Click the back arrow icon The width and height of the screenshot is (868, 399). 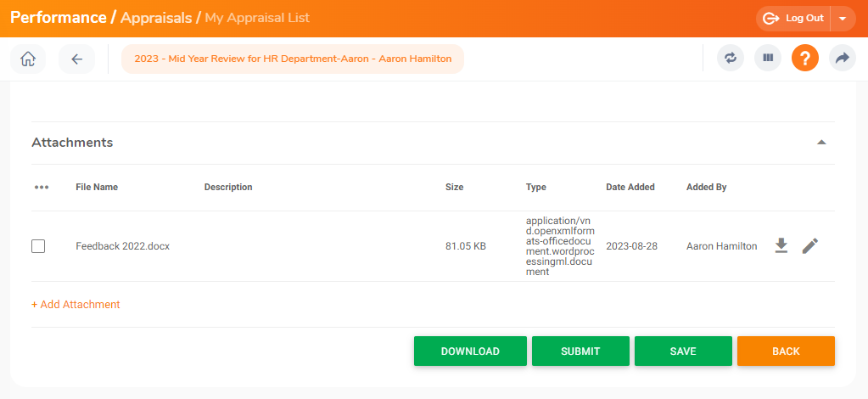[76, 59]
